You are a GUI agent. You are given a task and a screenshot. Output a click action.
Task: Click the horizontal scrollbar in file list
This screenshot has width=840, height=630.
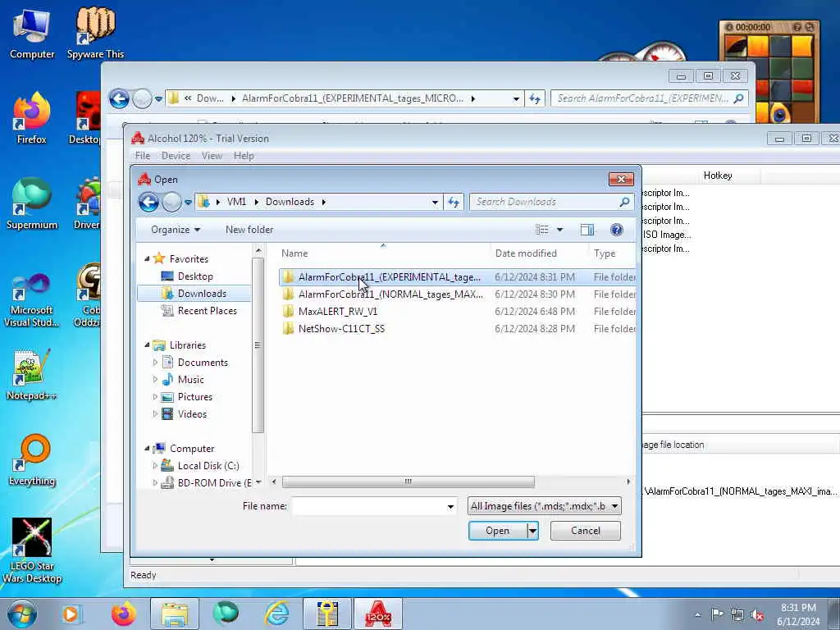[409, 482]
